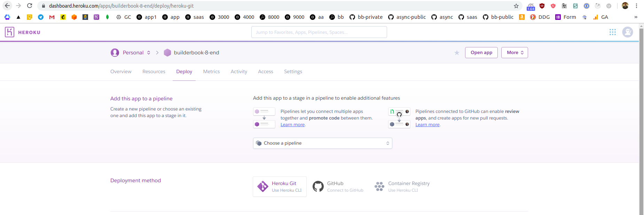Viewport: 644px width, 215px height.
Task: Open the Gmail bookmark icon
Action: pos(52,17)
